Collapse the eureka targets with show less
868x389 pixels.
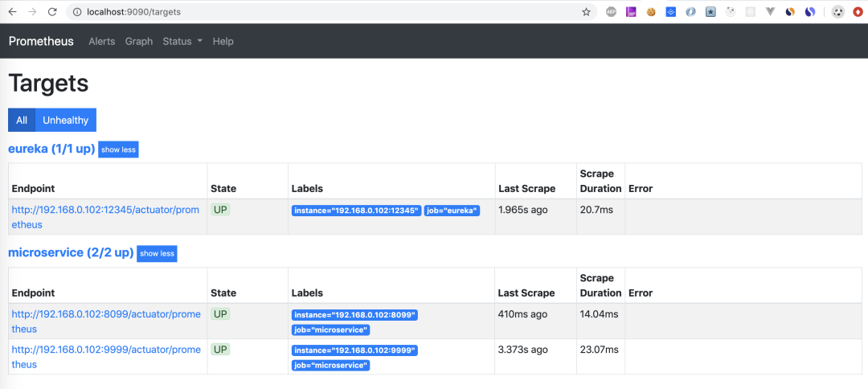tap(118, 149)
